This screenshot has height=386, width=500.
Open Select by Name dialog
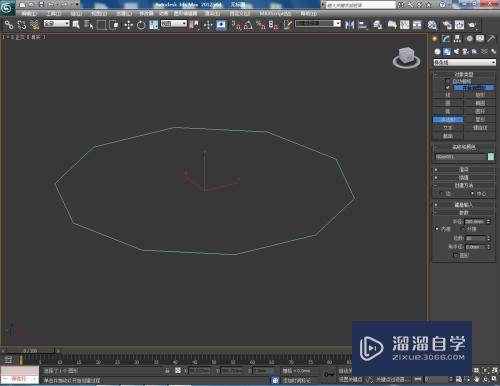[x=89, y=25]
